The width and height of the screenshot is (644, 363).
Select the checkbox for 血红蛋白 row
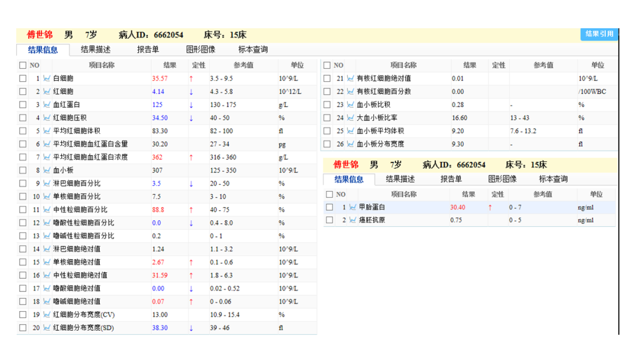23,104
